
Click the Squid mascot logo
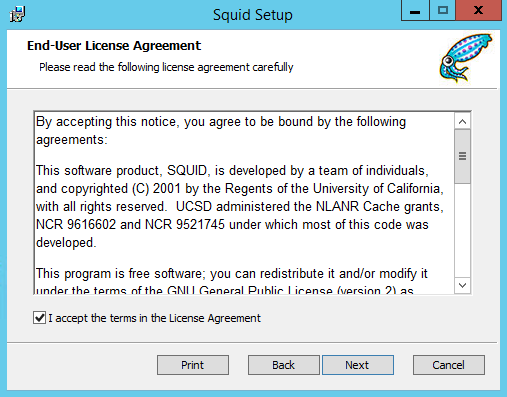(465, 58)
